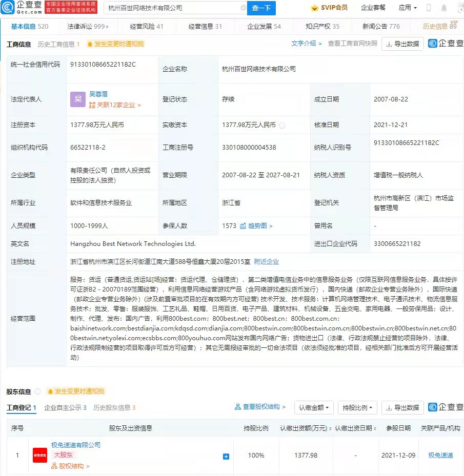Click 关联12家企业 link
This screenshot has height=476, width=464.
click(115, 105)
